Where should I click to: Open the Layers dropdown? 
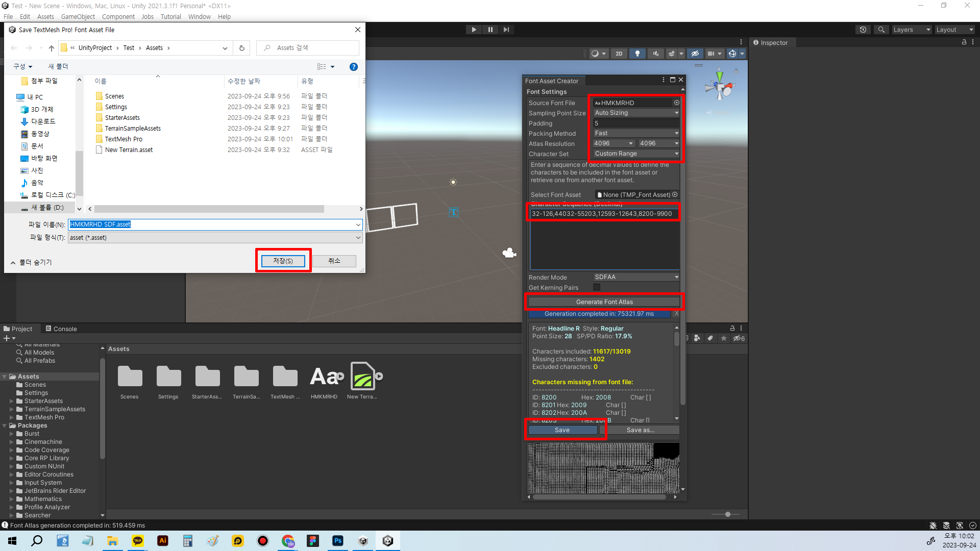coord(912,30)
